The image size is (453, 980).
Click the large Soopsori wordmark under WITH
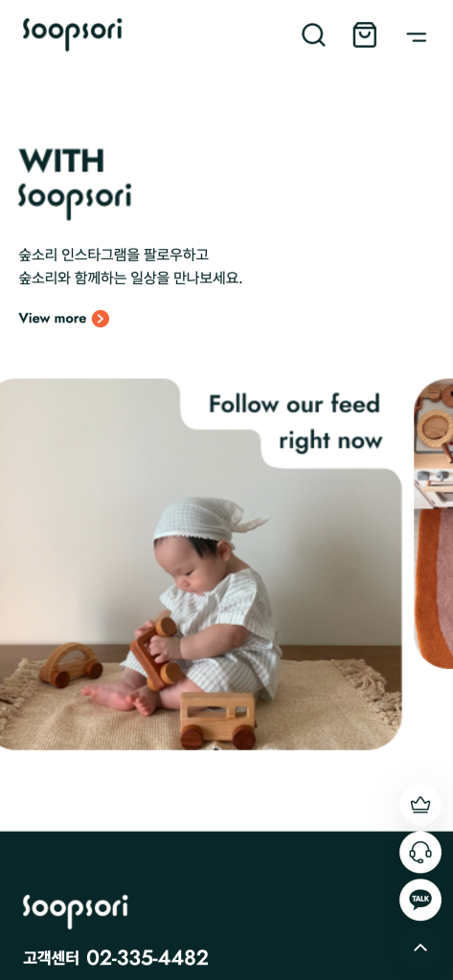click(75, 201)
